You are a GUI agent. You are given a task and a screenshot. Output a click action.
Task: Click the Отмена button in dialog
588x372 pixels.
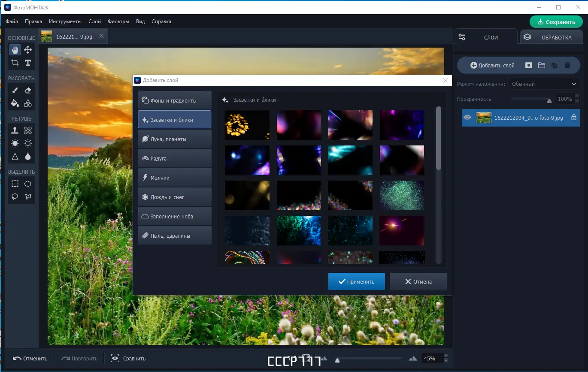click(418, 281)
